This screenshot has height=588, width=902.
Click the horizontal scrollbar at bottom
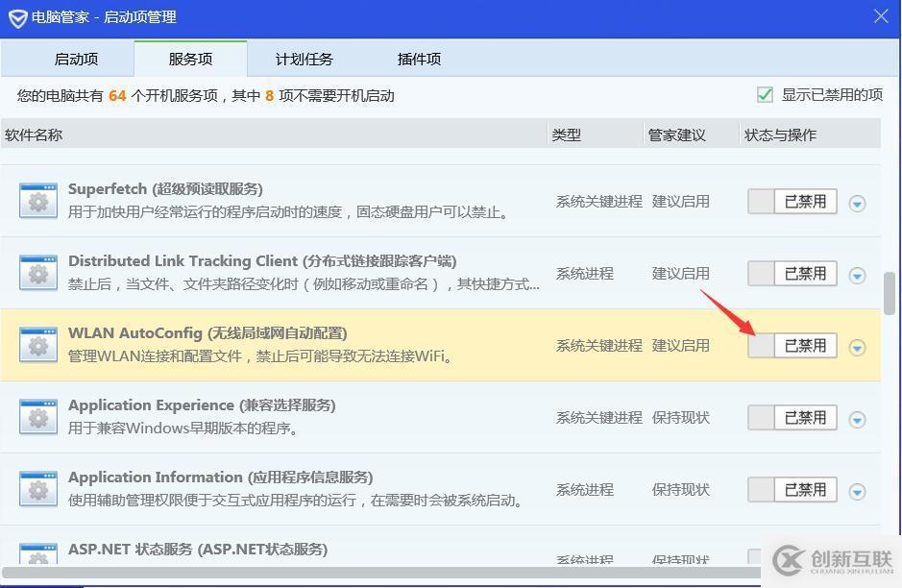pos(380,573)
